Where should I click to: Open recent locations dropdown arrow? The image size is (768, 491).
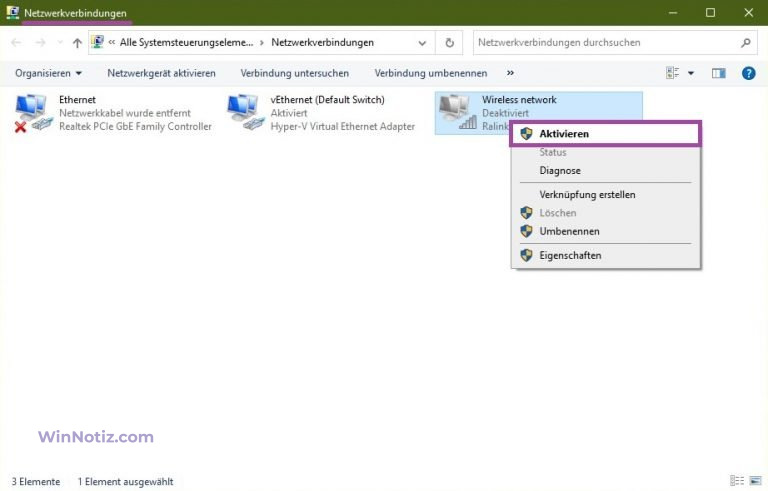point(60,43)
